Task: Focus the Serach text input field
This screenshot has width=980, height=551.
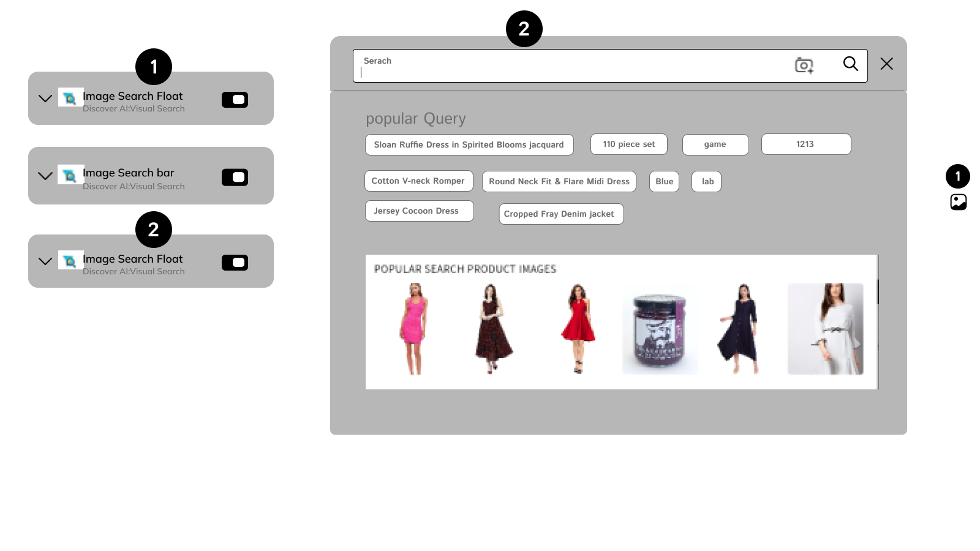Action: 610,66
